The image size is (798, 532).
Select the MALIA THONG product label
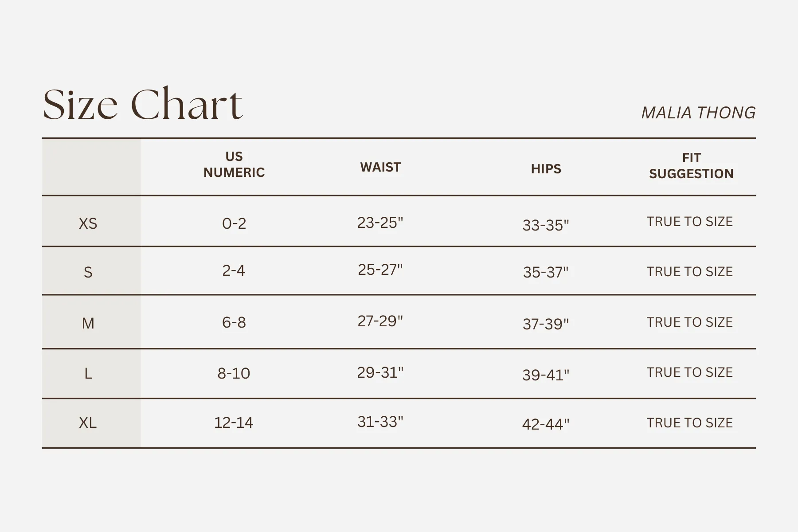click(698, 113)
